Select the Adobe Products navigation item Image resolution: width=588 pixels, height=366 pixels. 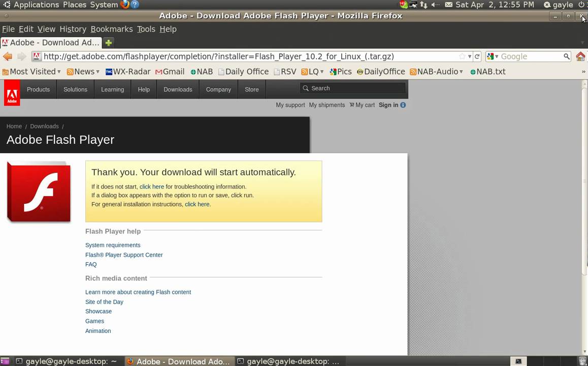(38, 89)
